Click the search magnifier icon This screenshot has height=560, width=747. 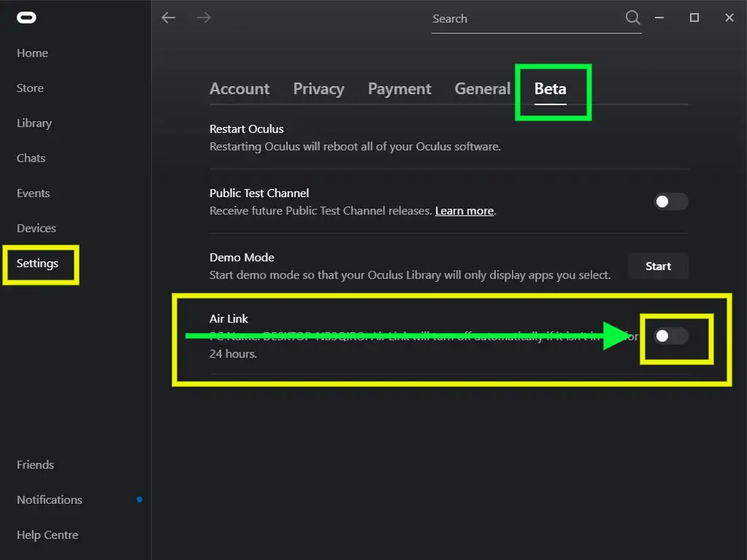click(632, 18)
